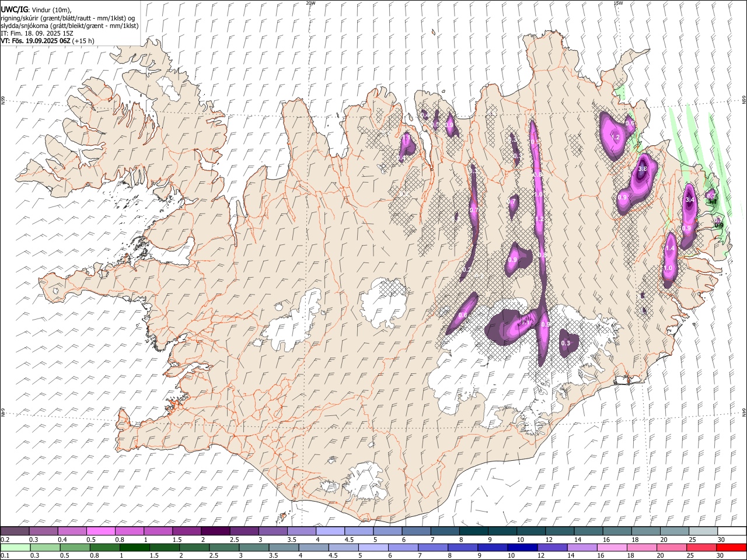The height and width of the screenshot is (560, 747).
Task: Click the bright pink 0.5 snow legend swatch
Action: click(x=101, y=531)
